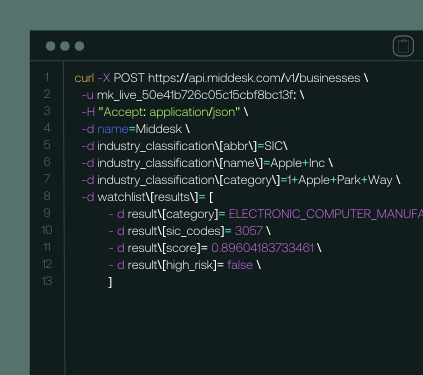
Task: Click 'Apple+Inc' value on line 6
Action: click(298, 163)
